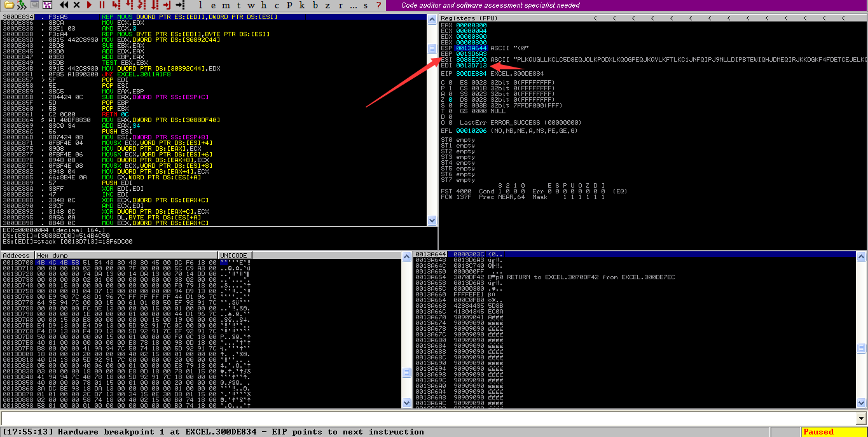Click the Execute till return icon
868x437 pixels.
click(x=167, y=5)
